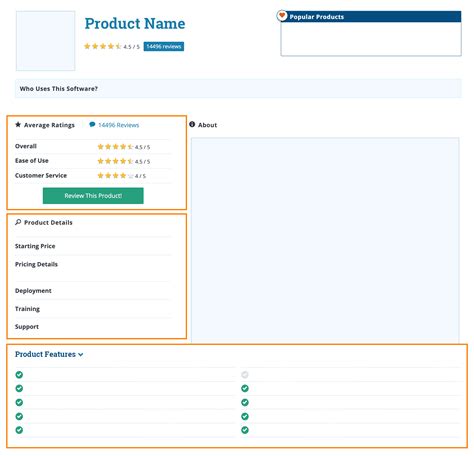
Task: Click the Deployment label
Action: tap(33, 291)
